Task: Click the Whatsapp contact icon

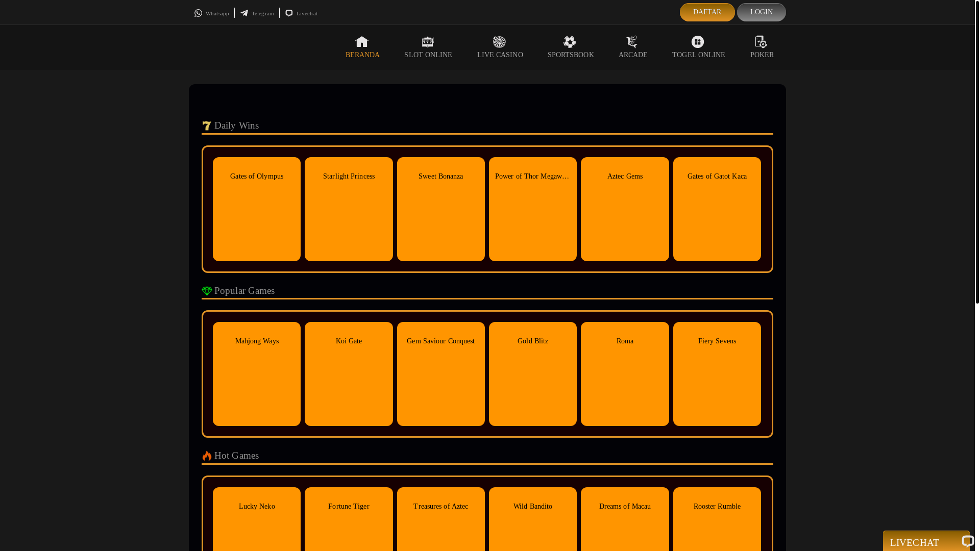Action: click(x=199, y=13)
